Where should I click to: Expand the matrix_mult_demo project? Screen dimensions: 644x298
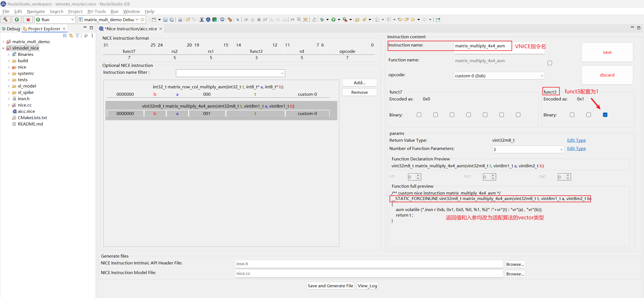[x=3, y=42]
